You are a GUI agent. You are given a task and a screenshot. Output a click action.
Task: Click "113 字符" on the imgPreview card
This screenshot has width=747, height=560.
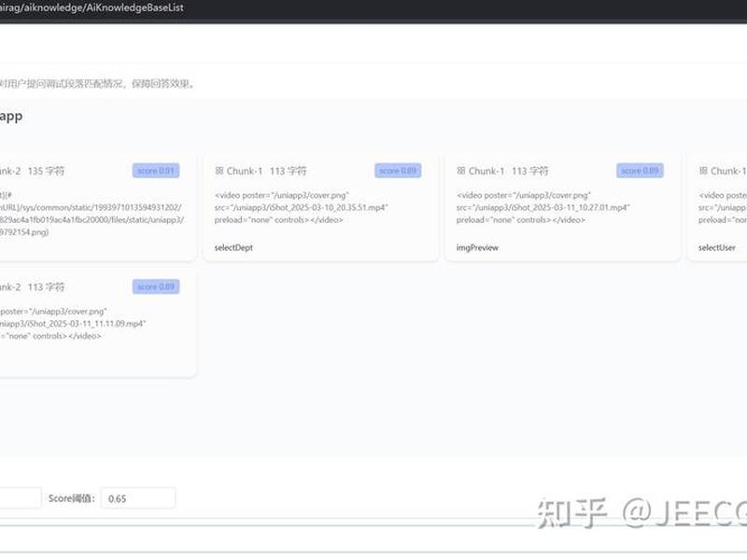[529, 171]
